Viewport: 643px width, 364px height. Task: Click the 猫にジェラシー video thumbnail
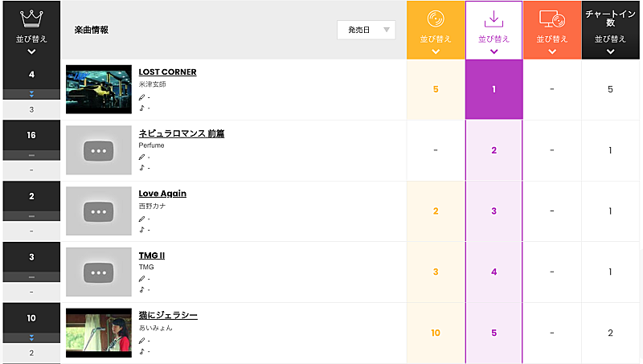98,333
